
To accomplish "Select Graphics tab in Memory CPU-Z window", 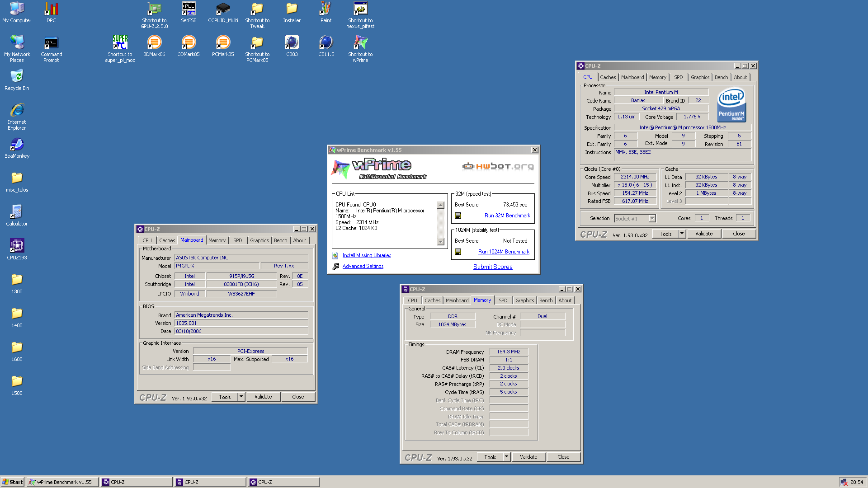I will [x=524, y=300].
